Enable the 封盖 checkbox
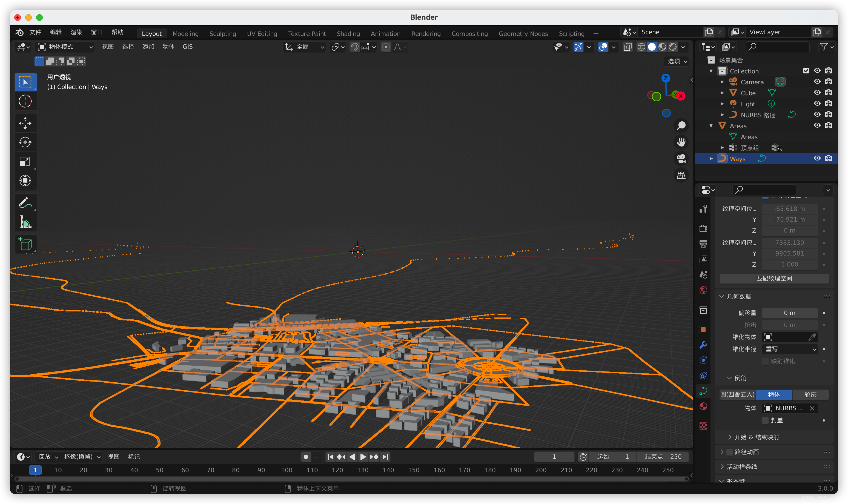The height and width of the screenshot is (504, 848). pyautogui.click(x=765, y=420)
